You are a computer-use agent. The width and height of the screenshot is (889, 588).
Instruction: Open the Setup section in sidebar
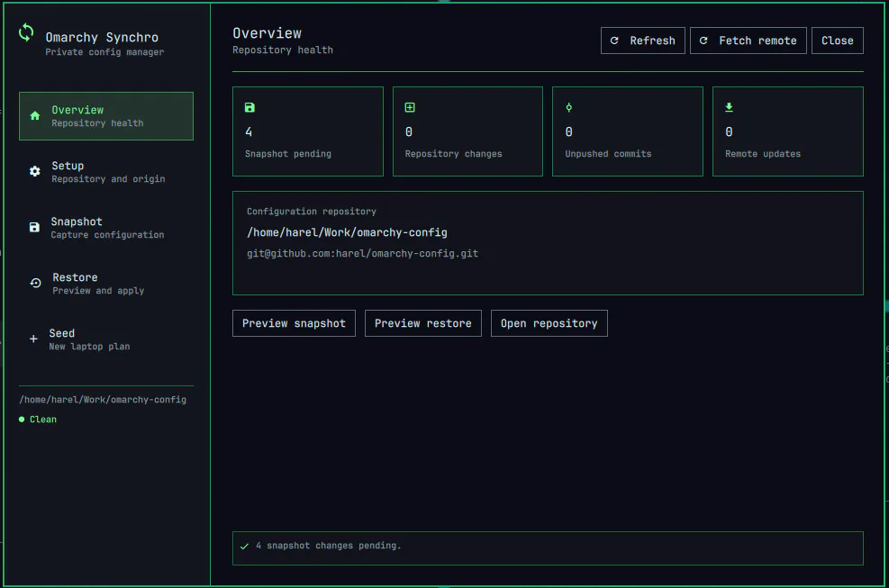106,172
